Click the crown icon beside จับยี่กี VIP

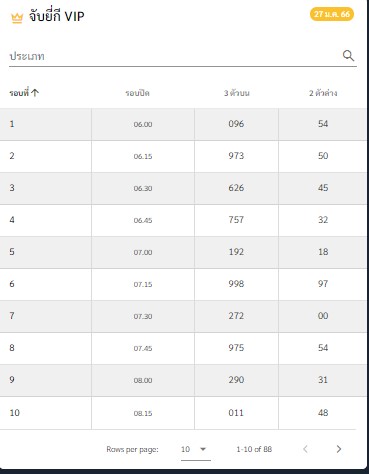tap(17, 18)
